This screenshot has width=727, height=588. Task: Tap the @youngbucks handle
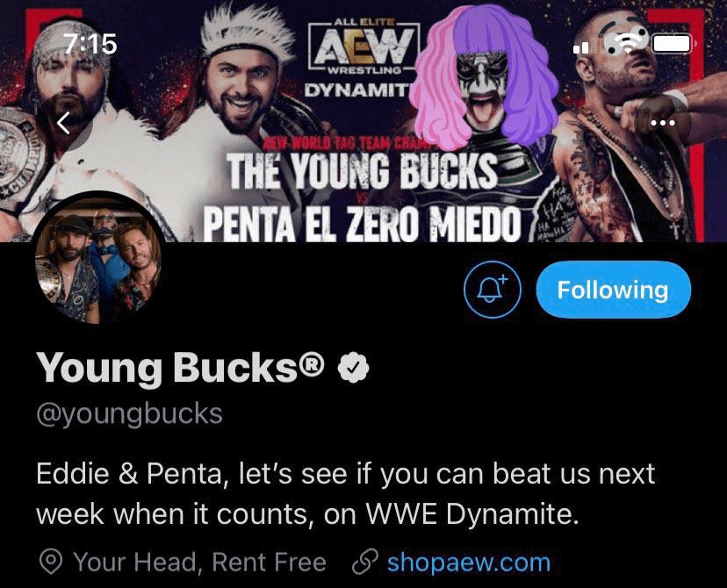point(129,412)
